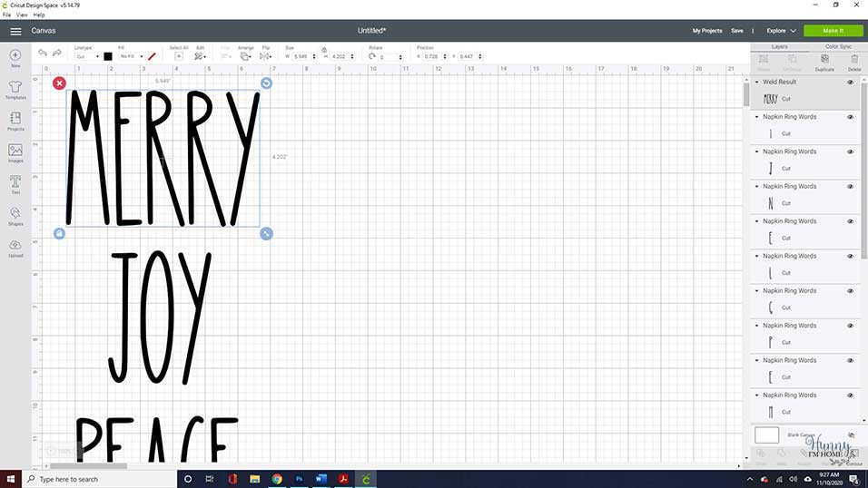Open the Templates panel
Screen dimensions: 868x488
tap(15, 90)
